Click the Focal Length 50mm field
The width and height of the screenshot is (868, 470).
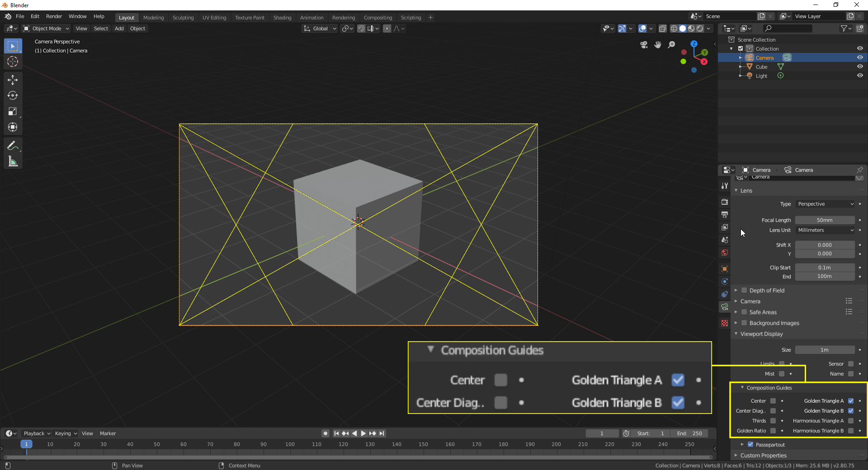(825, 220)
